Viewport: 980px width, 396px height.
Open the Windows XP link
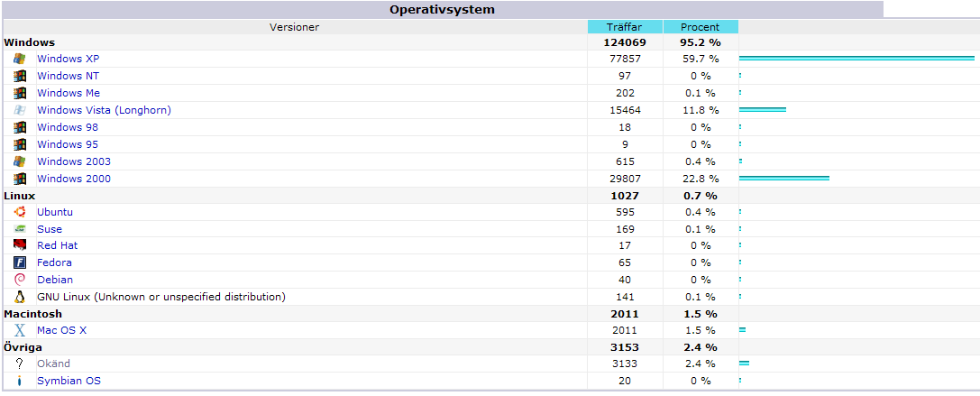[x=69, y=59]
